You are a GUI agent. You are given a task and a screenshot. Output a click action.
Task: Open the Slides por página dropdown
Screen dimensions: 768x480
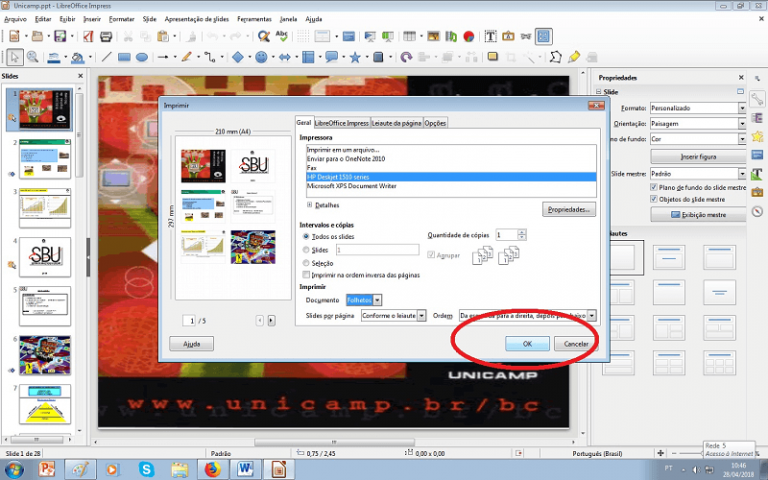393,315
